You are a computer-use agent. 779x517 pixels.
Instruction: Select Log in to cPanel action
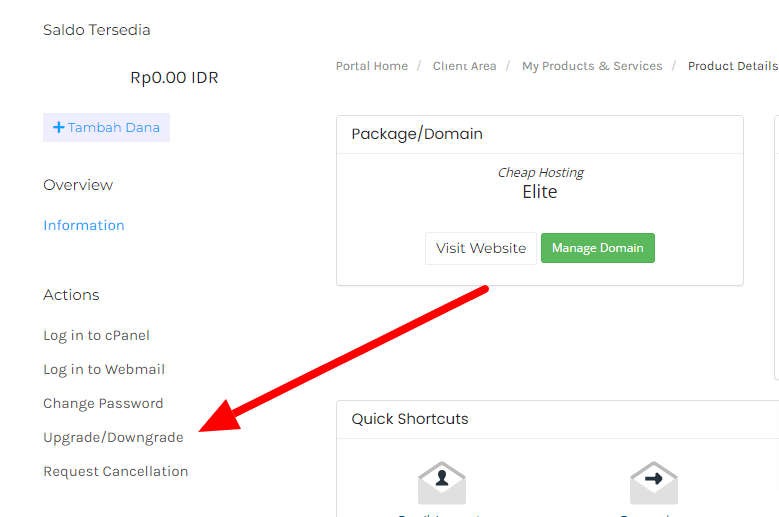96,335
